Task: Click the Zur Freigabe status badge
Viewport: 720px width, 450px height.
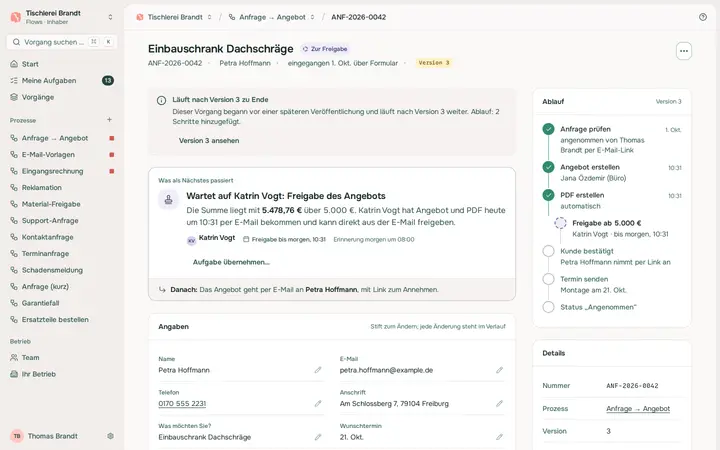Action: coord(325,49)
